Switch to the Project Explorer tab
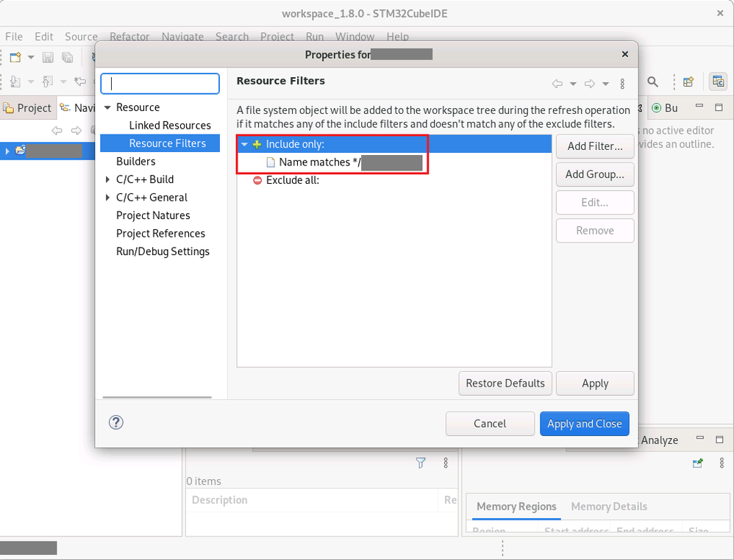 click(28, 108)
